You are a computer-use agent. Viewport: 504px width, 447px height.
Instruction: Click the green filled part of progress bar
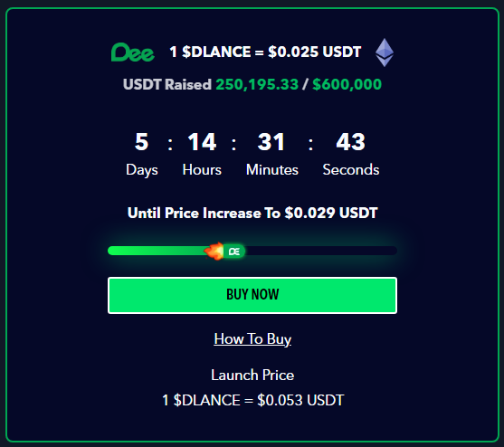click(x=157, y=251)
